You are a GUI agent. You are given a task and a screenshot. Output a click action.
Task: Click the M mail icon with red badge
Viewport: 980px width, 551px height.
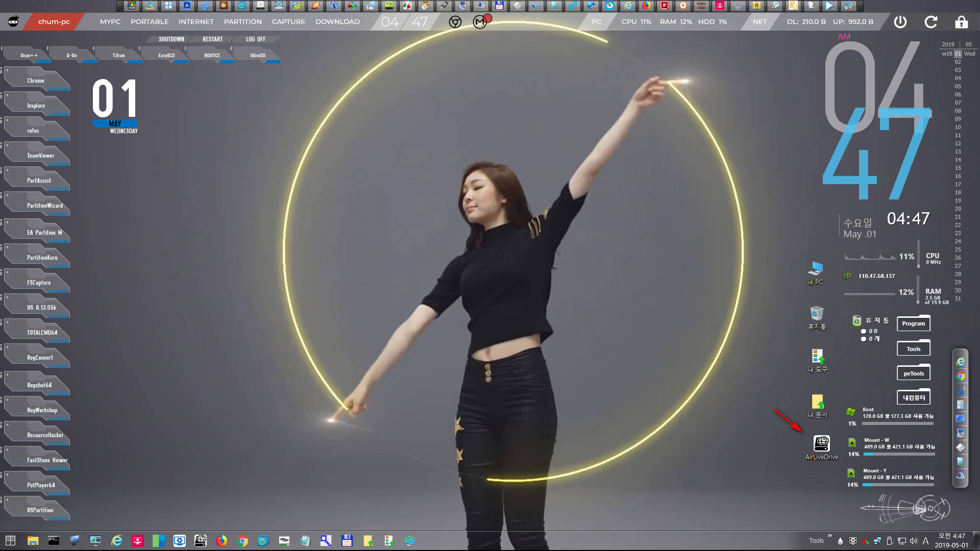[480, 21]
